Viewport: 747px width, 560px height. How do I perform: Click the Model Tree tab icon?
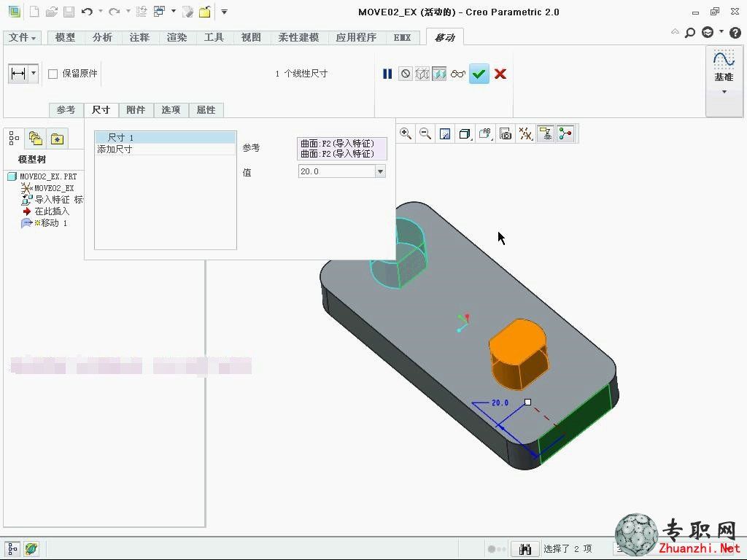[15, 139]
